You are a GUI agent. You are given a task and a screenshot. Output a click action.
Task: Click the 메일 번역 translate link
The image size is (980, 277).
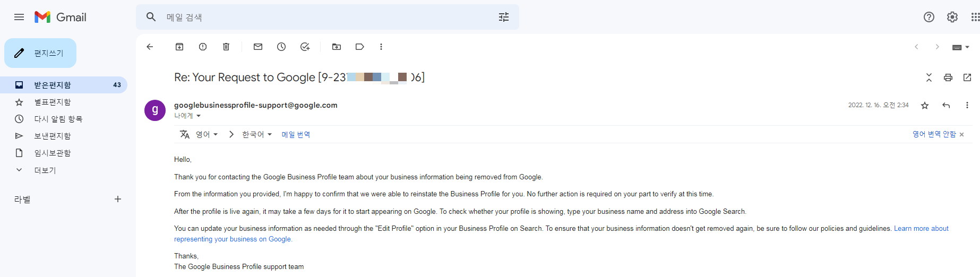[296, 135]
